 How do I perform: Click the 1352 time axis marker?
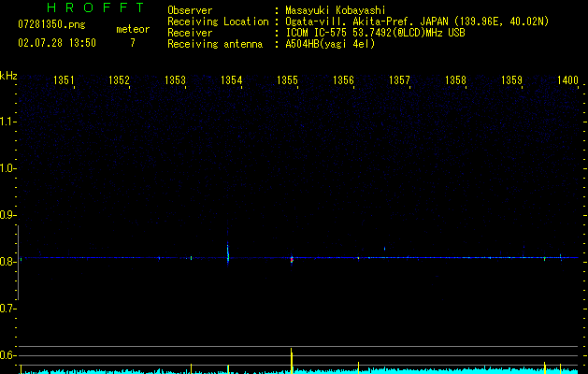pyautogui.click(x=119, y=80)
